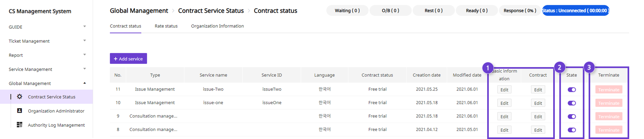Edit Contract for row number 9
The image size is (644, 139).
point(538,117)
